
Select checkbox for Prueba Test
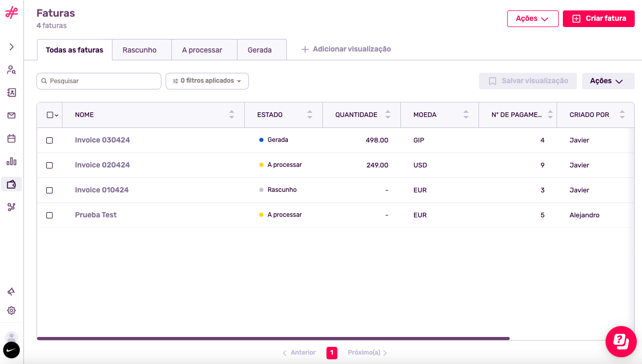point(49,215)
